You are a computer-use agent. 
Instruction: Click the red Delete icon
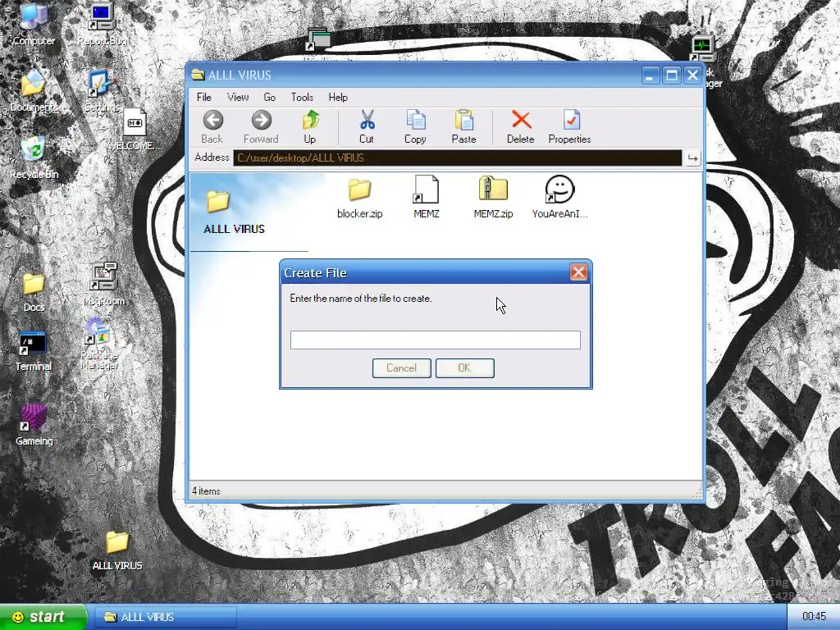coord(521,127)
